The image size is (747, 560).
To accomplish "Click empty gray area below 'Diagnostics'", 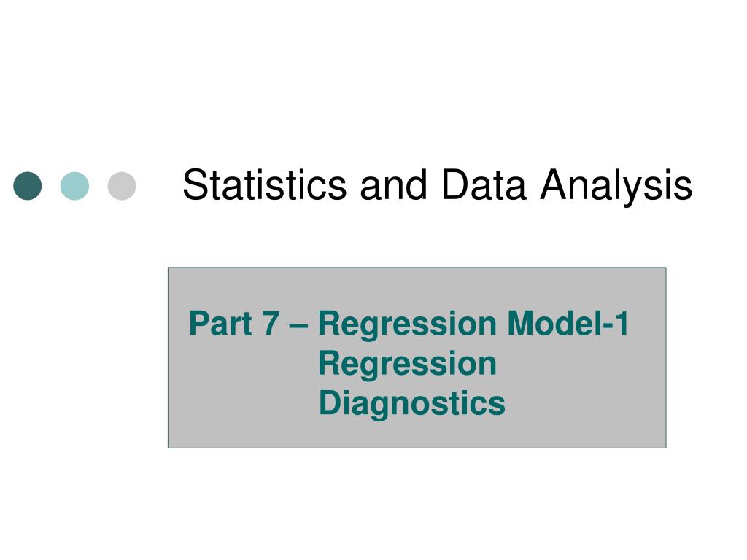I will pyautogui.click(x=412, y=435).
